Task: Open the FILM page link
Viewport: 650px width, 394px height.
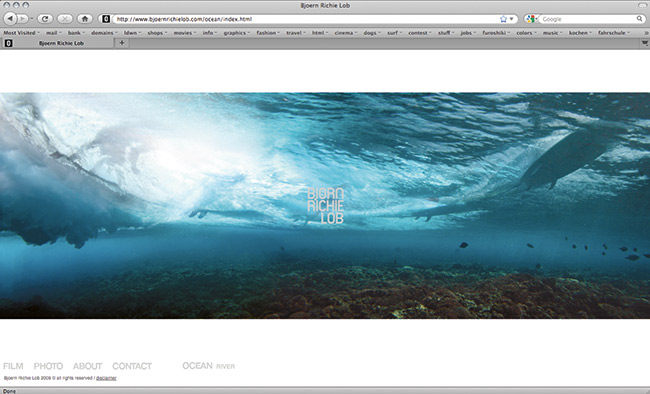Action: (x=13, y=366)
